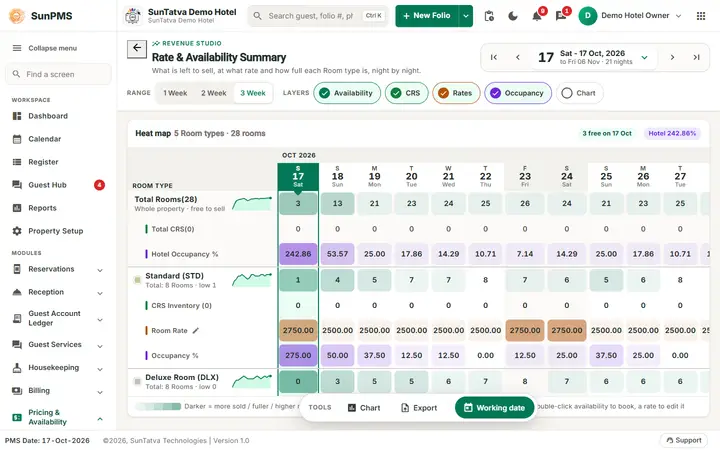The width and height of the screenshot is (720, 450).
Task: Open Demo Hotel Owner user menu
Action: coord(630,16)
